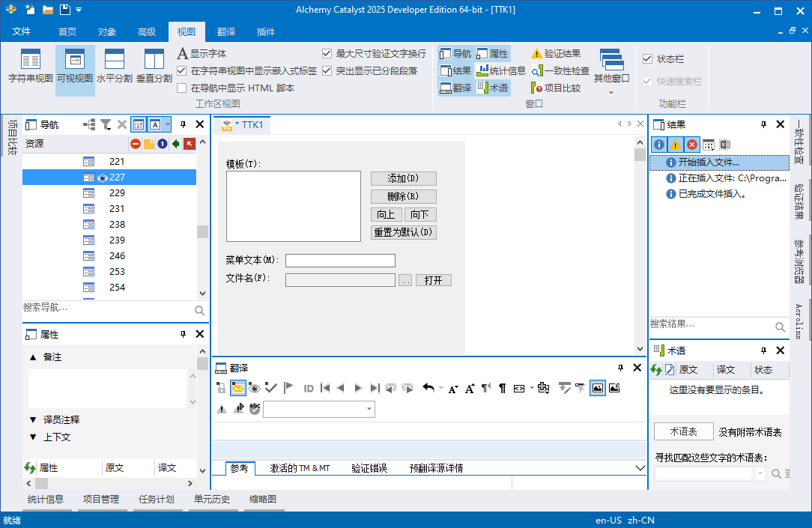This screenshot has width=812, height=528.
Task: Click the 向上 button
Action: pos(387,215)
